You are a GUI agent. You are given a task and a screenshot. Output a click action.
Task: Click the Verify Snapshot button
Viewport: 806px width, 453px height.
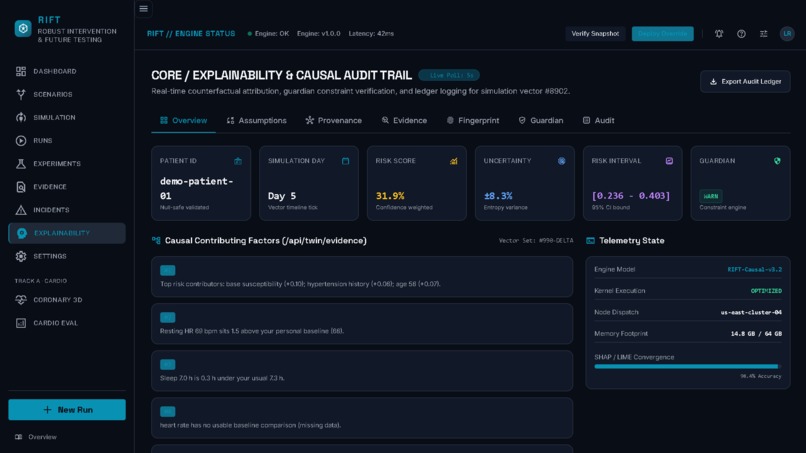595,33
